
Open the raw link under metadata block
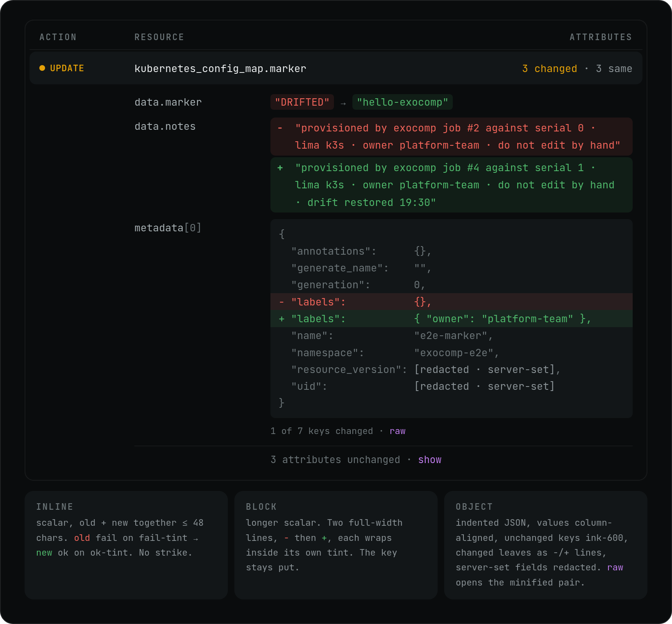tap(397, 431)
